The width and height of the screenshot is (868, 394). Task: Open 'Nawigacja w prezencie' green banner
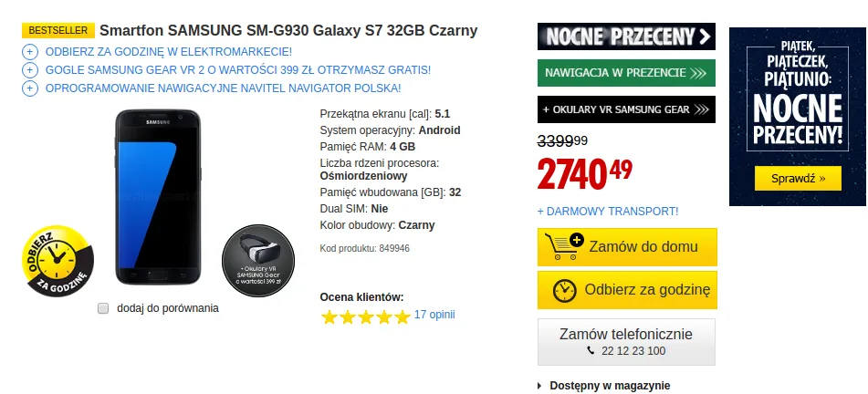click(626, 73)
